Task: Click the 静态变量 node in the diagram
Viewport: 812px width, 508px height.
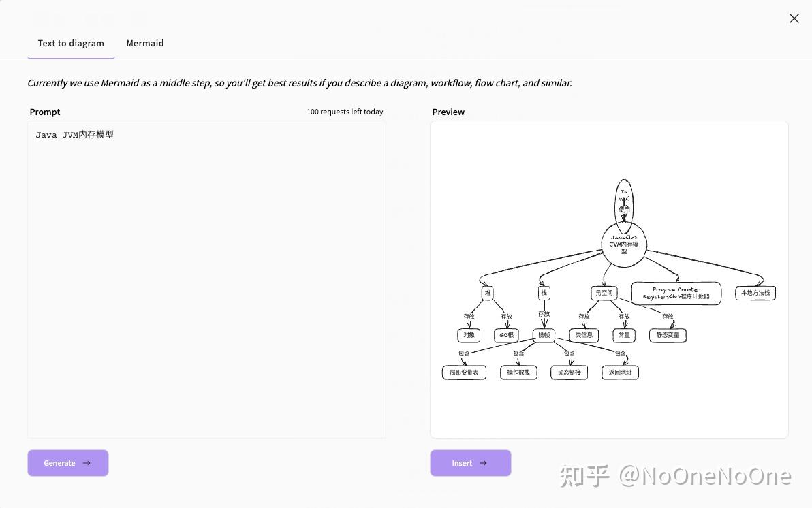Action: (668, 335)
